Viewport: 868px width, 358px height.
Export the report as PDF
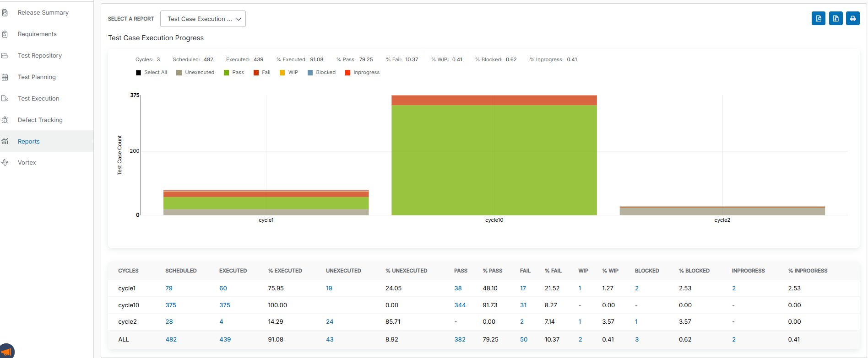click(818, 19)
